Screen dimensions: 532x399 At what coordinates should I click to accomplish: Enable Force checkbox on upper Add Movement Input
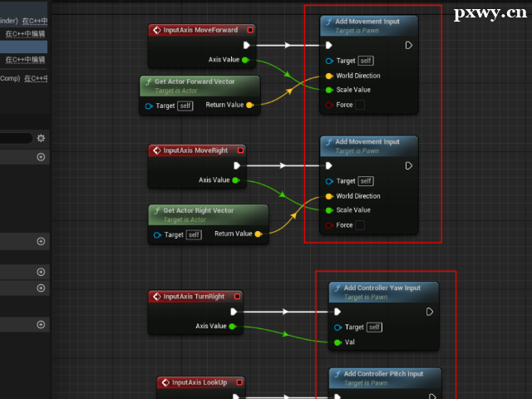tap(360, 105)
